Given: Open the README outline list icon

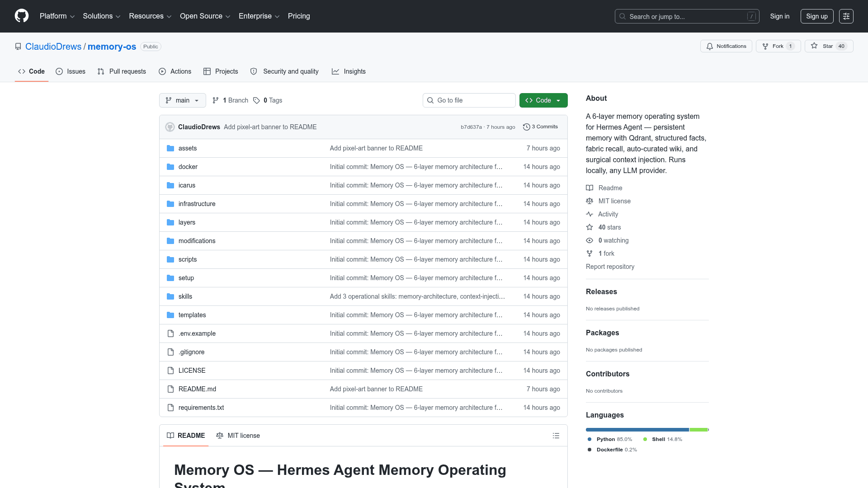Looking at the screenshot, I should point(556,436).
